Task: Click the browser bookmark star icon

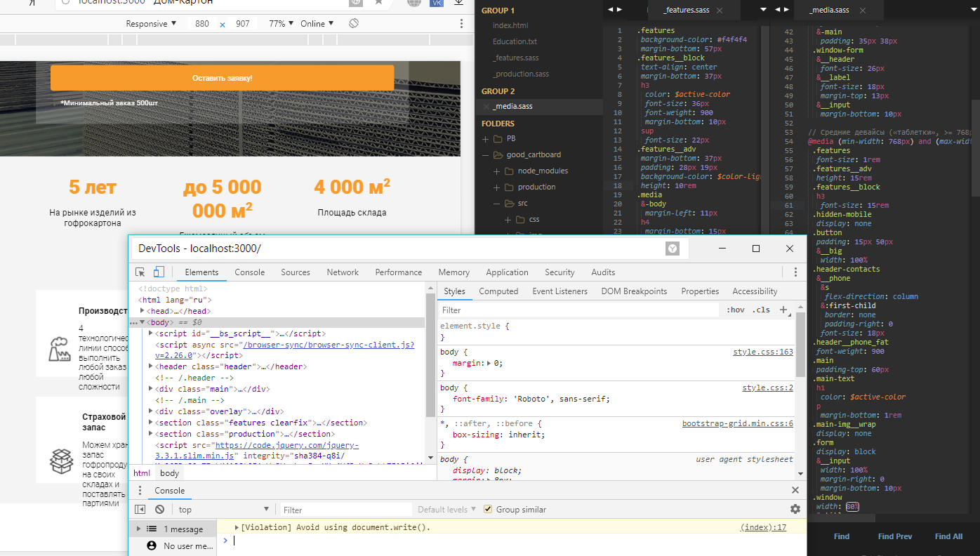Action: tap(378, 2)
